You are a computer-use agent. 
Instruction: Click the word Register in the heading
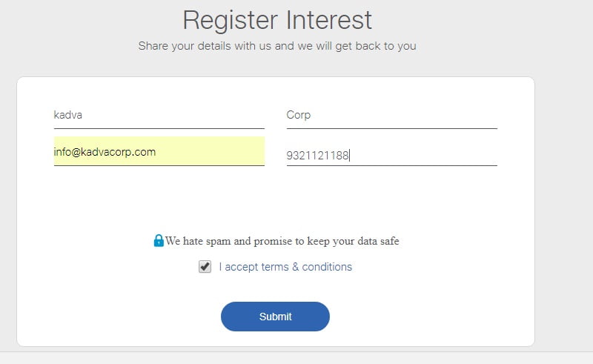[x=231, y=21]
